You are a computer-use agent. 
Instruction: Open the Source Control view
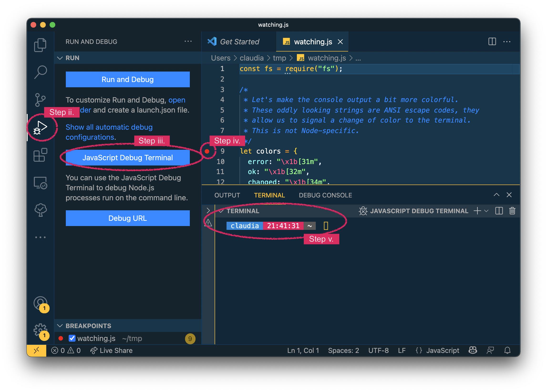(x=40, y=100)
